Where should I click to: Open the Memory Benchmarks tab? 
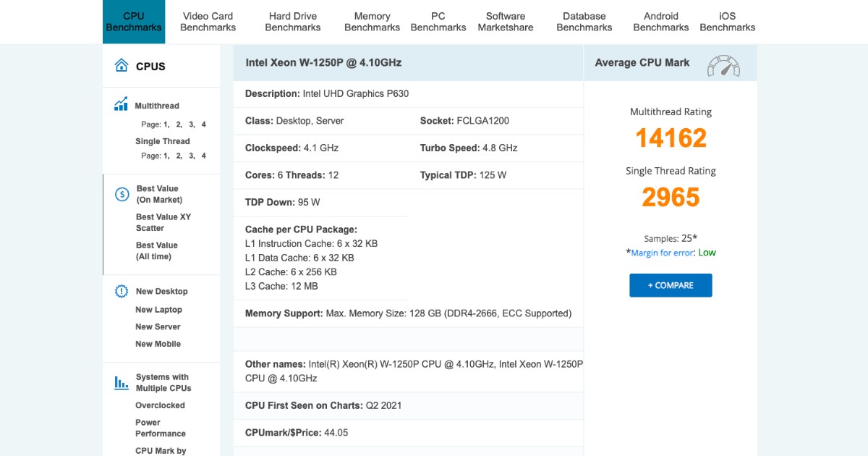tap(372, 21)
